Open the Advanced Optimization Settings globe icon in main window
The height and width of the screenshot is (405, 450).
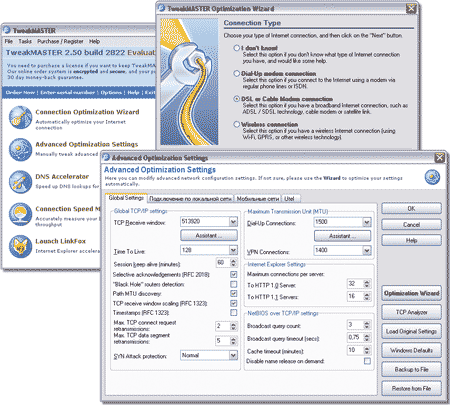tap(20, 150)
